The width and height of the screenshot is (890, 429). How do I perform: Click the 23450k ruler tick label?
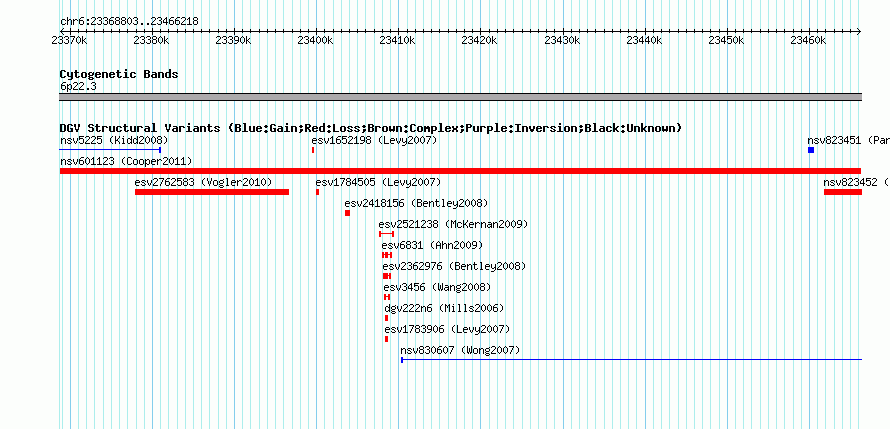(x=727, y=41)
